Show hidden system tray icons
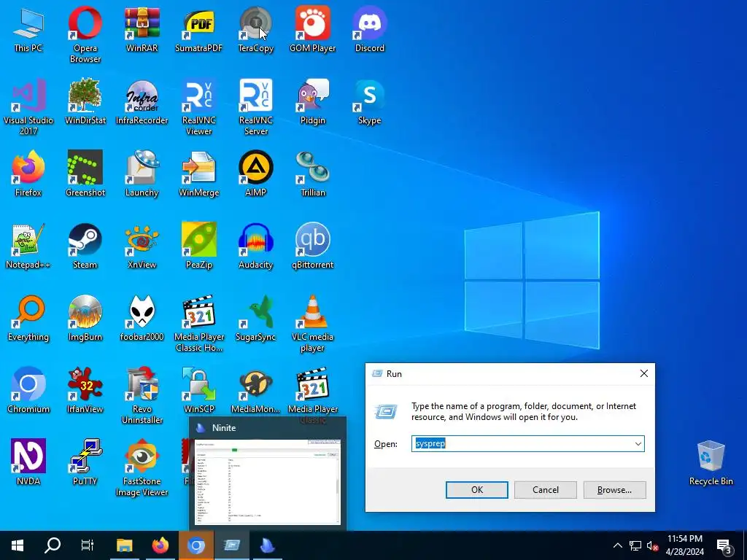Image resolution: width=747 pixels, height=560 pixels. tap(617, 545)
